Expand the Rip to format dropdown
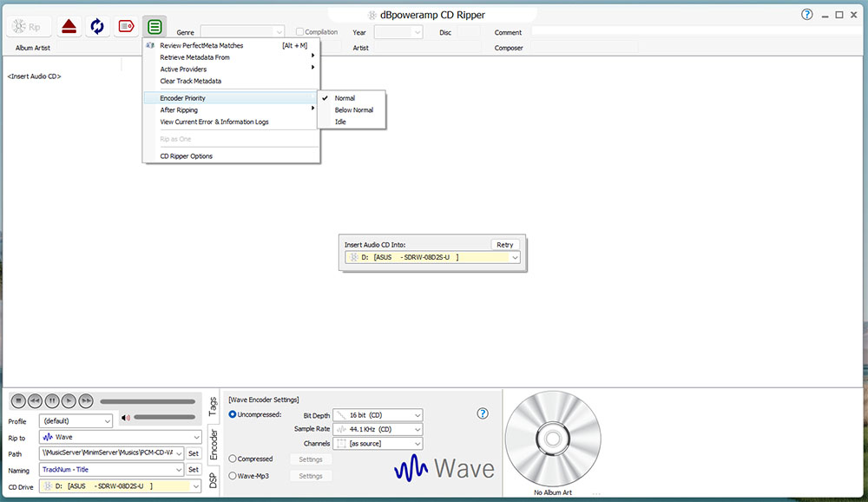 tap(121, 437)
